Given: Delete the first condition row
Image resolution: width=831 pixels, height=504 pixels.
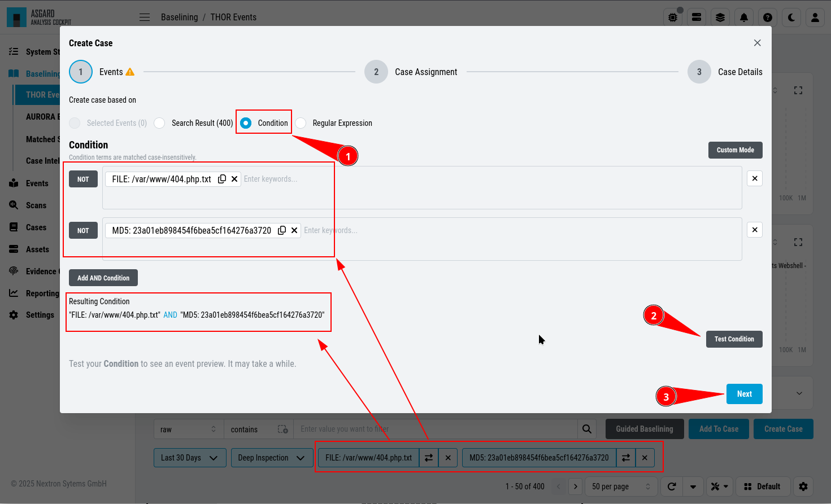Looking at the screenshot, I should tap(755, 178).
